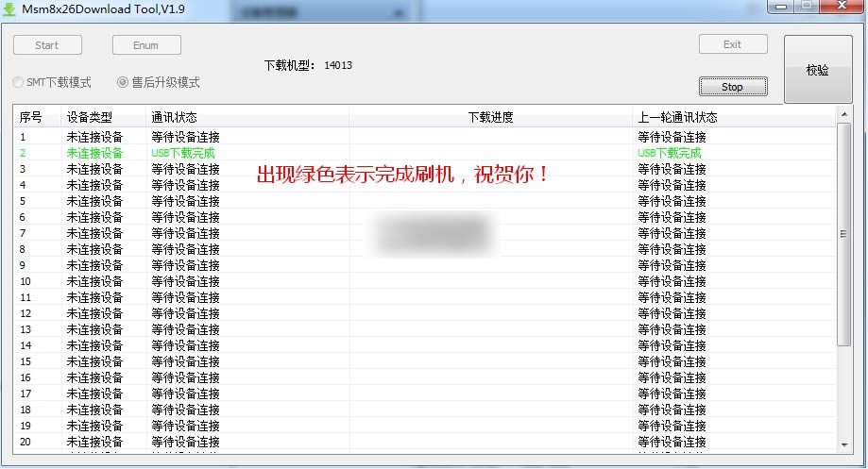Select SMT下载模式 radio option

tap(19, 82)
